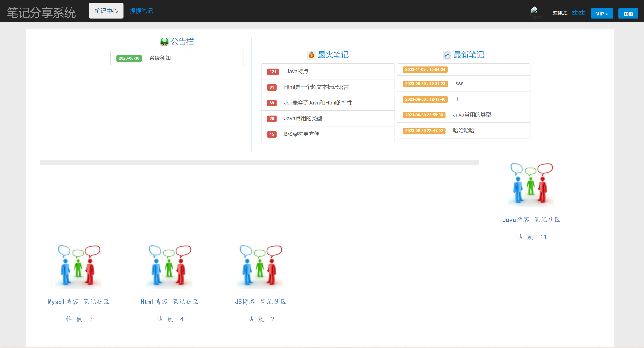Click the 公告栏 heading
The image size is (644, 348).
[182, 41]
